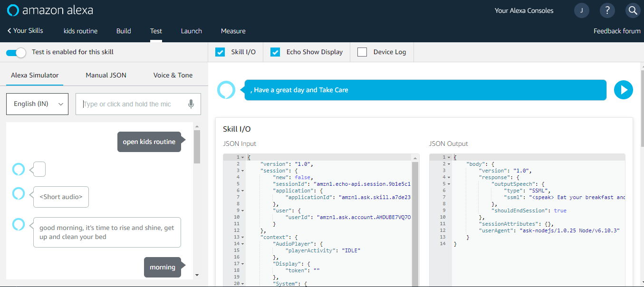Collapse JSON Output line 1 fold arrow
Image resolution: width=644 pixels, height=287 pixels.
pos(449,157)
